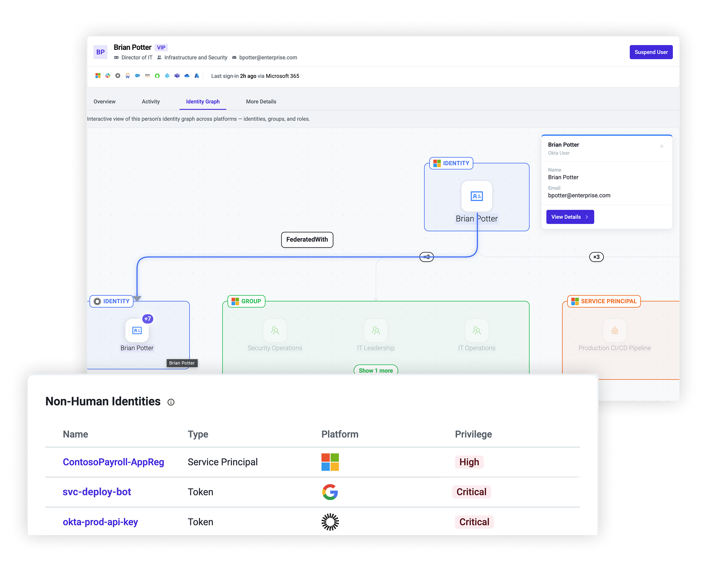Open the Non-Human Identities info icon
Viewport: 728px width, 585px height.
coord(171,402)
